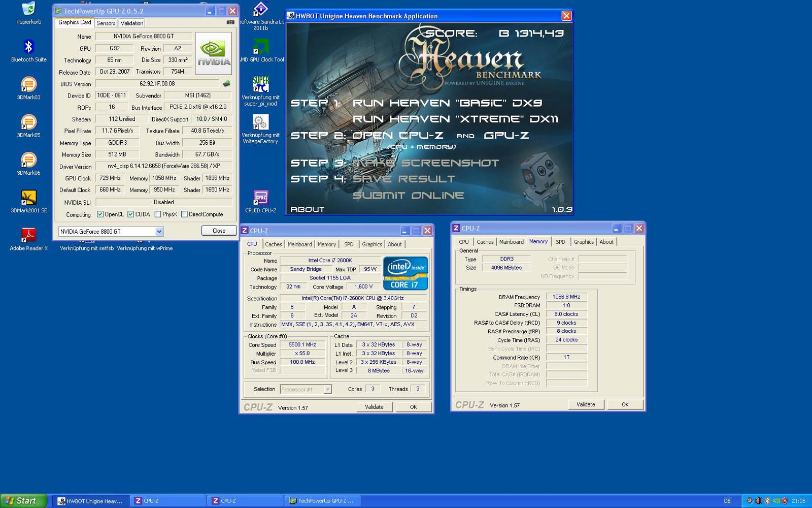Run Heaven "Basic" DX9 benchmark
This screenshot has height=508, width=812.
pyautogui.click(x=447, y=103)
